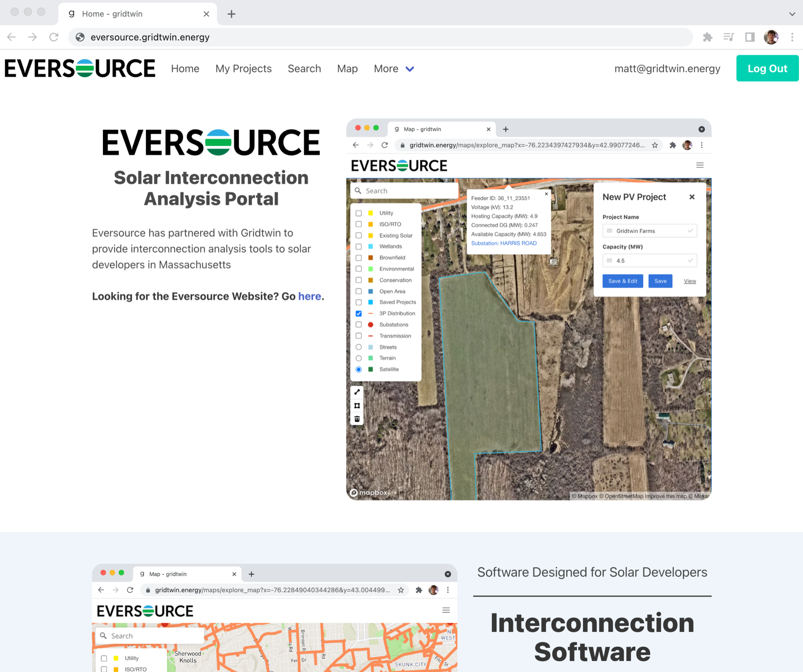
Task: Click the Saved Projects color swatch
Action: click(x=370, y=302)
